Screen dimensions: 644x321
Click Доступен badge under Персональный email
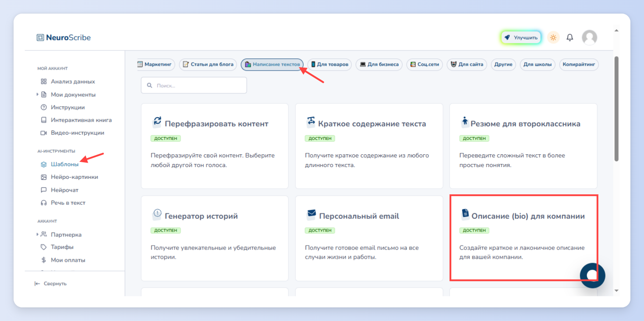320,230
